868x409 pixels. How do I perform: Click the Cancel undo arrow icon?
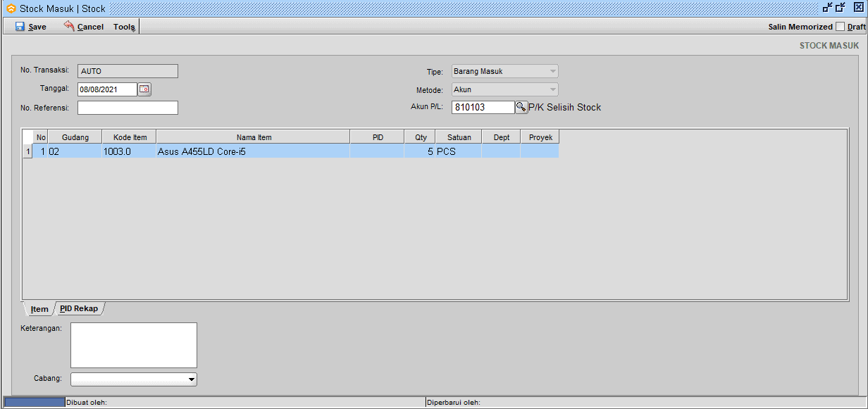tap(69, 26)
